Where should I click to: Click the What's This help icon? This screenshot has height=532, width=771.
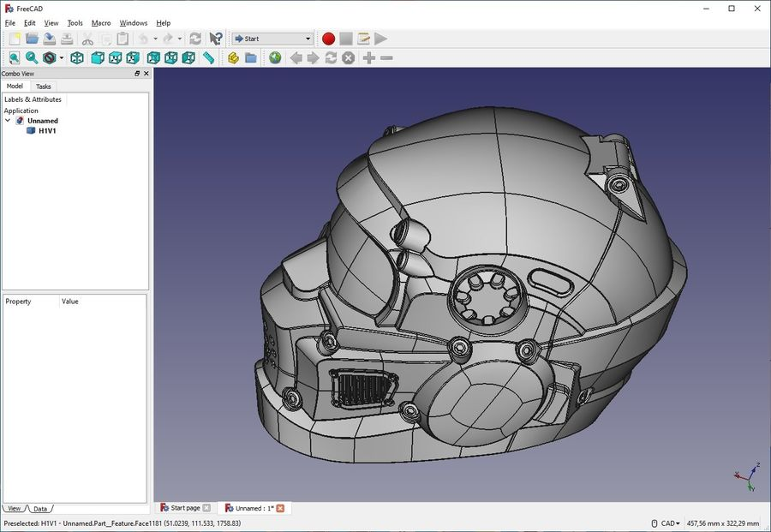coord(216,39)
